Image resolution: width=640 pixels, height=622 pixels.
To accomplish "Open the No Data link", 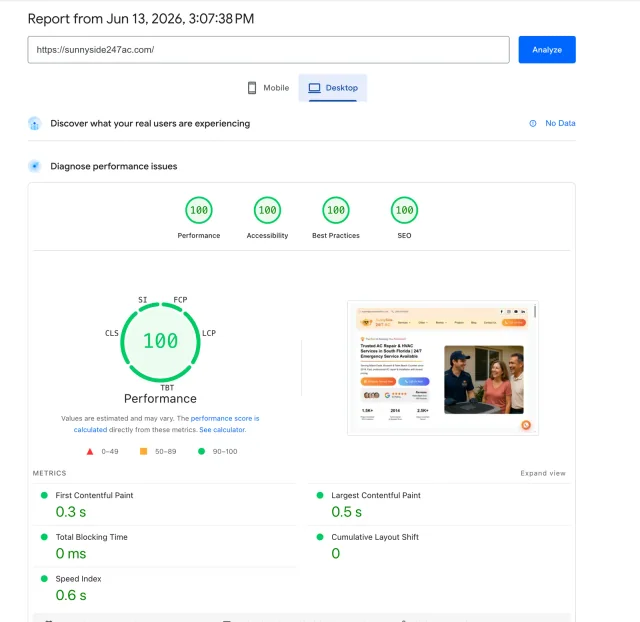I will (560, 123).
